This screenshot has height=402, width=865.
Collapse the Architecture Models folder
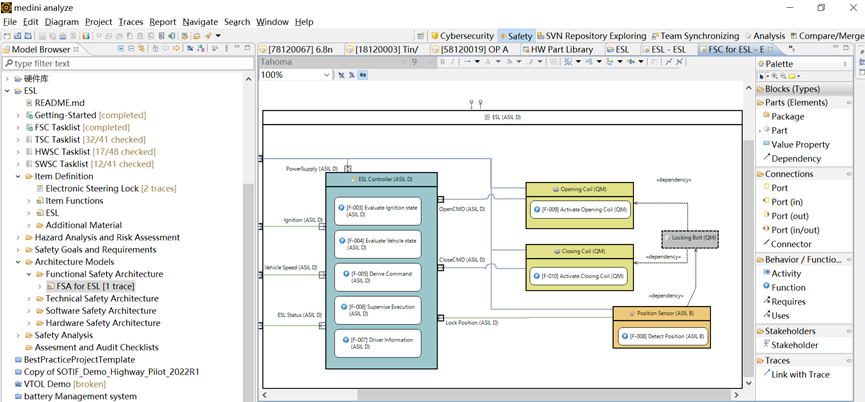(18, 262)
